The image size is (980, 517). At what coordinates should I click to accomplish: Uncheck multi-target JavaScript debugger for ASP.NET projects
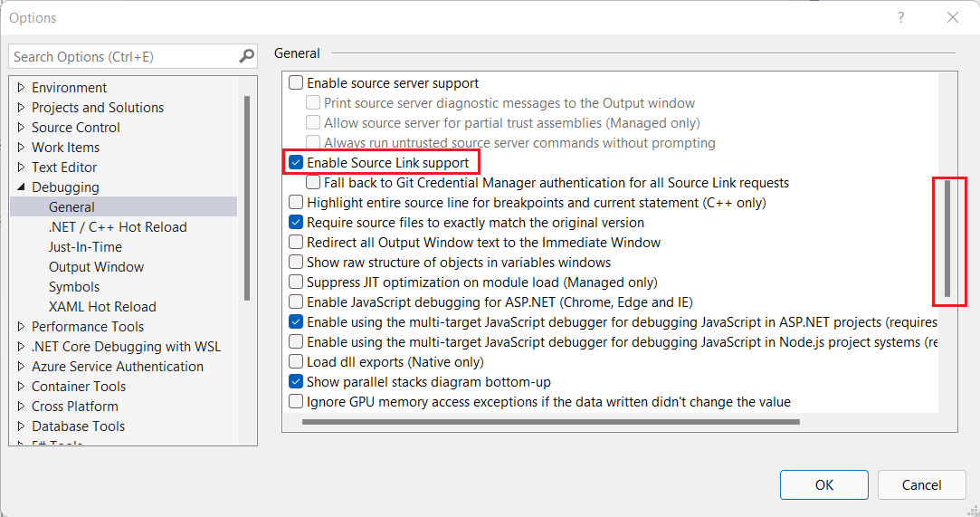(x=296, y=322)
